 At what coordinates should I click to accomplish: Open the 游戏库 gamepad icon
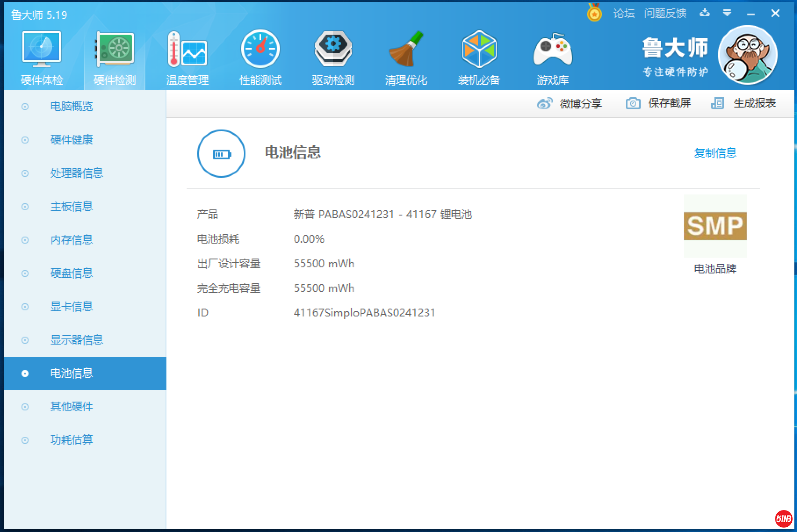[x=552, y=50]
